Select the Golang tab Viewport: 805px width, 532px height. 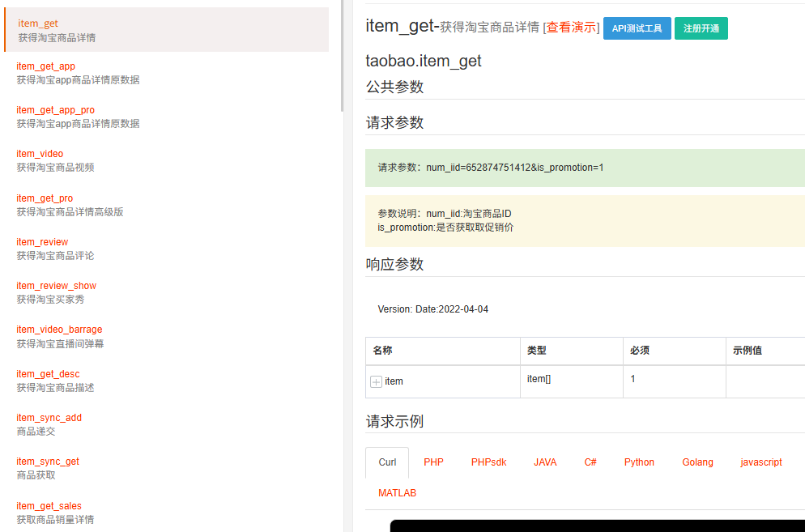point(698,462)
